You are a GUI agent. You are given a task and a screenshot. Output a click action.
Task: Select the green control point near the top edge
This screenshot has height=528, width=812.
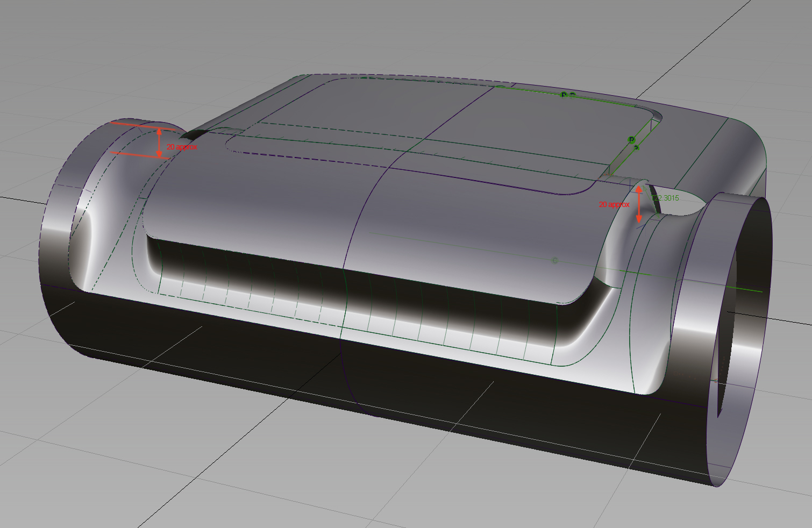coord(564,94)
